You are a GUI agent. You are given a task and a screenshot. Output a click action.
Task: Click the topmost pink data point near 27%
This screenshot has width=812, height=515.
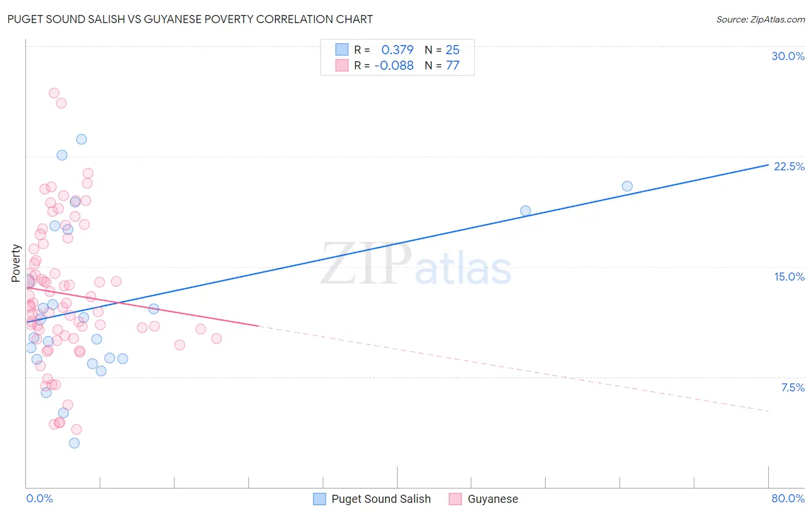54,93
